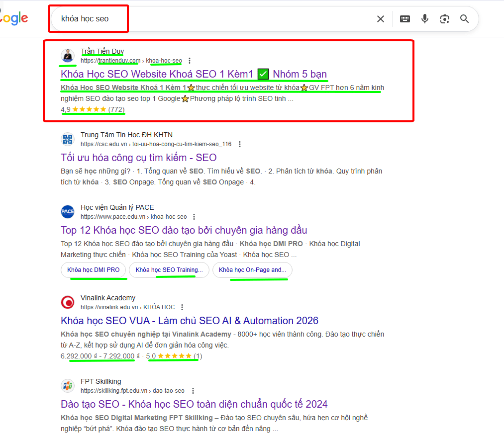Open more options menu on FPT Skillking result
The width and height of the screenshot is (504, 439).
(193, 390)
